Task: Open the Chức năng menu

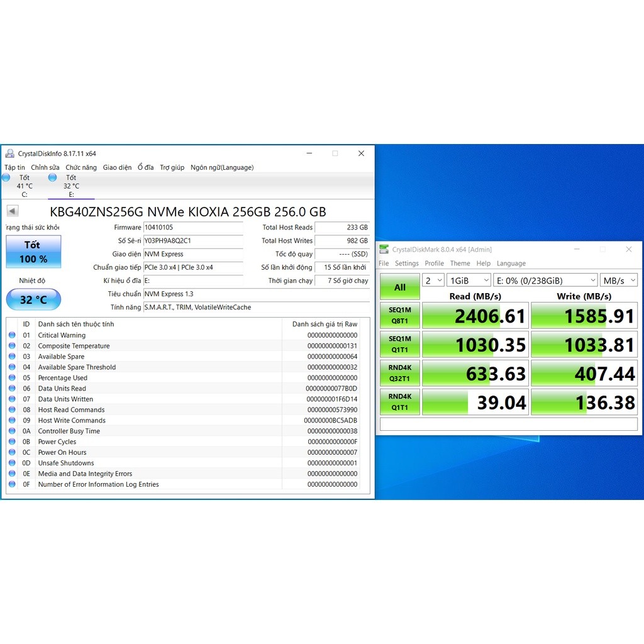Action: coord(81,167)
